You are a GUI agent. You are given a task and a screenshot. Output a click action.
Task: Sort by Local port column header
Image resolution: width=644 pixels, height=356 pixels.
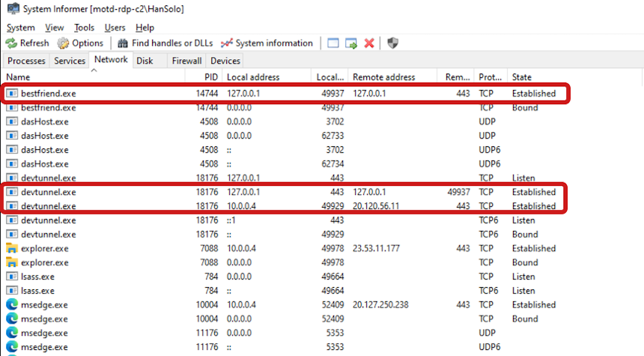[329, 77]
